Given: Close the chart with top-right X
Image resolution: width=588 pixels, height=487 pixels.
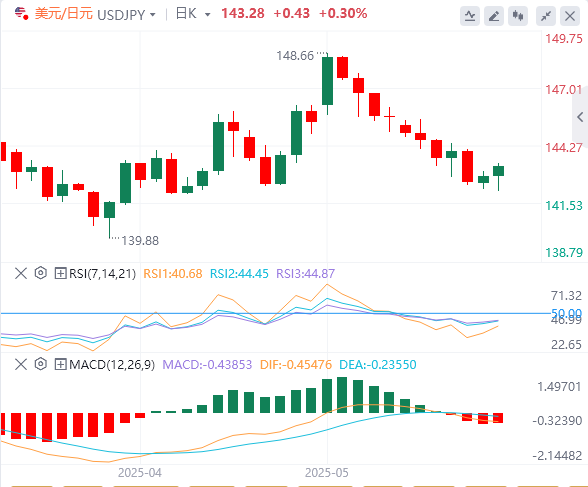Looking at the screenshot, I should pyautogui.click(x=570, y=16).
